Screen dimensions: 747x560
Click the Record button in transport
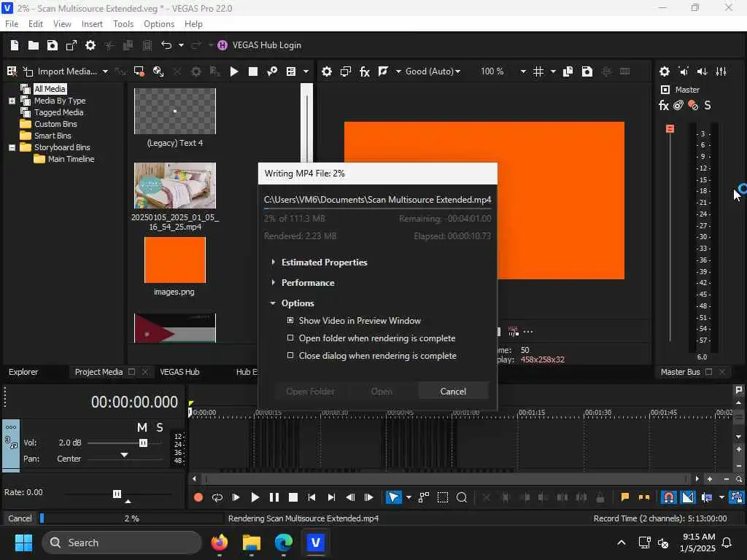point(198,497)
